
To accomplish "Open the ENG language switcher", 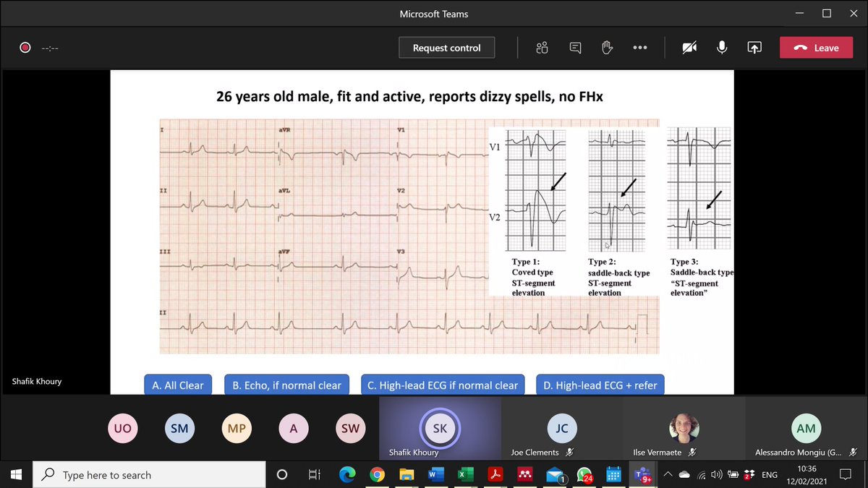I will [x=769, y=475].
